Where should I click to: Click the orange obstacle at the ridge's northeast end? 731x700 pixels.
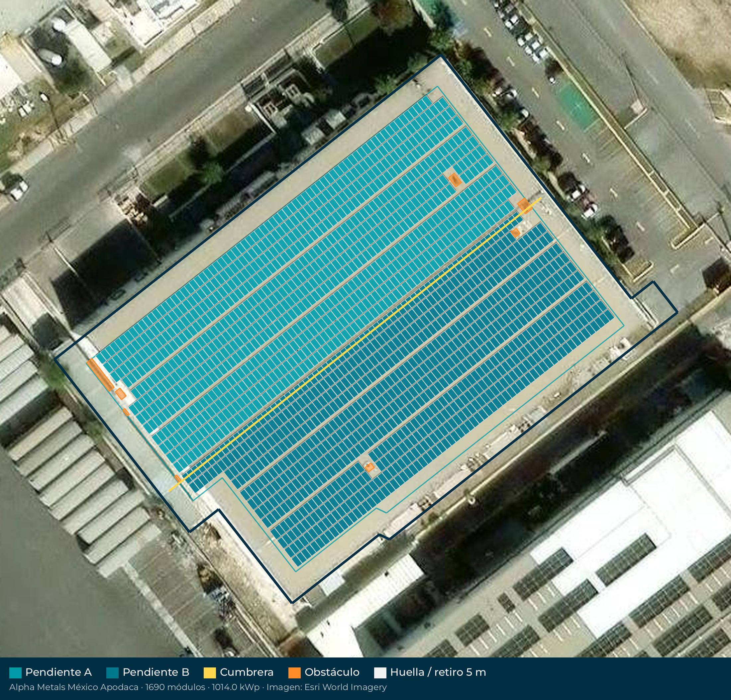pos(524,206)
